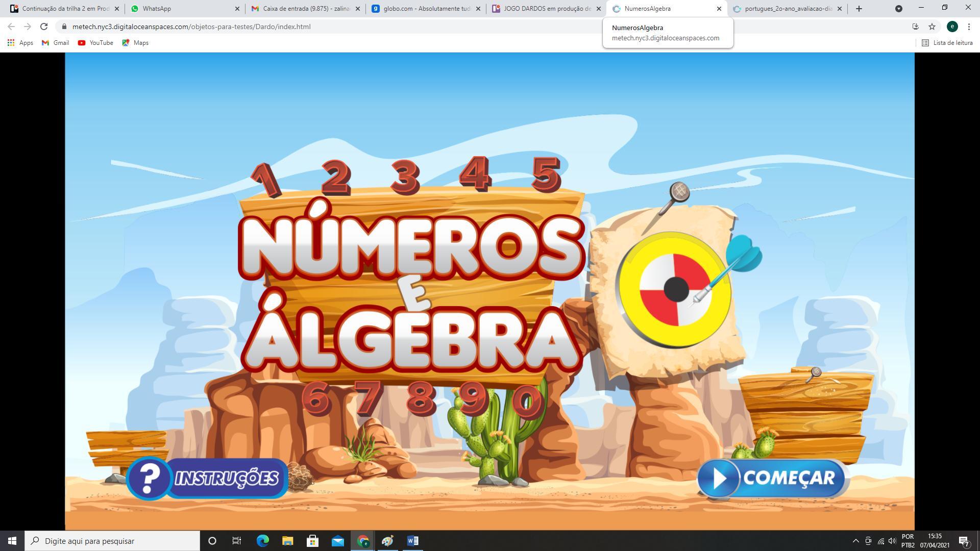Viewport: 980px width, 551px height.
Task: Open Instruções via the question mark icon
Action: 150,479
